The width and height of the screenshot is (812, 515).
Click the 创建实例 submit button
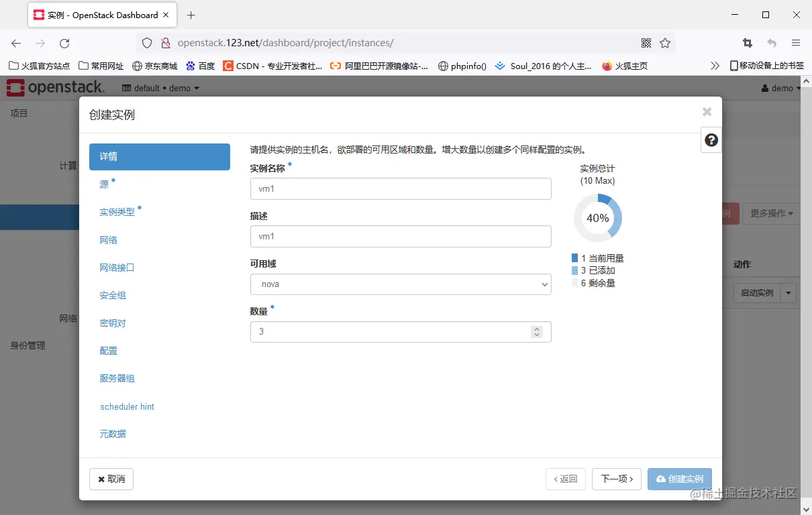pos(680,479)
